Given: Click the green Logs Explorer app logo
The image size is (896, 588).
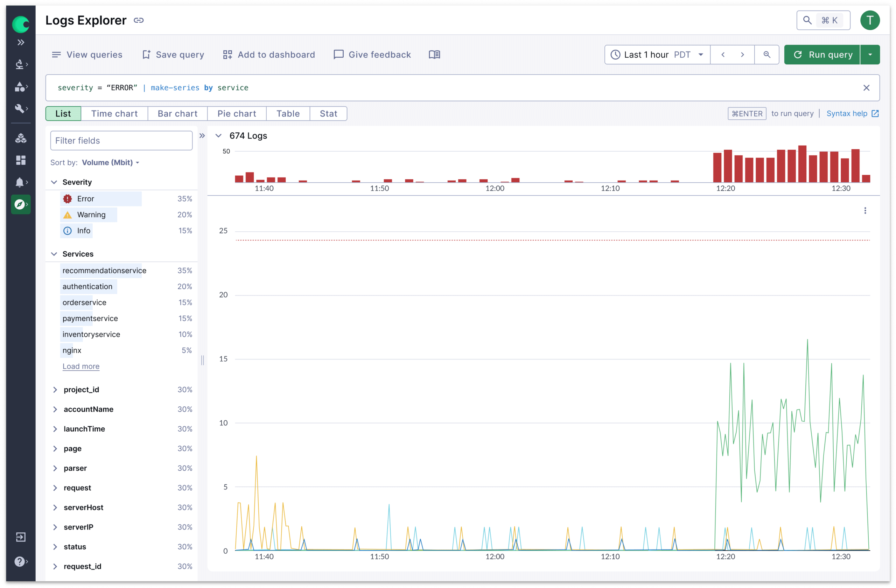Looking at the screenshot, I should (21, 24).
